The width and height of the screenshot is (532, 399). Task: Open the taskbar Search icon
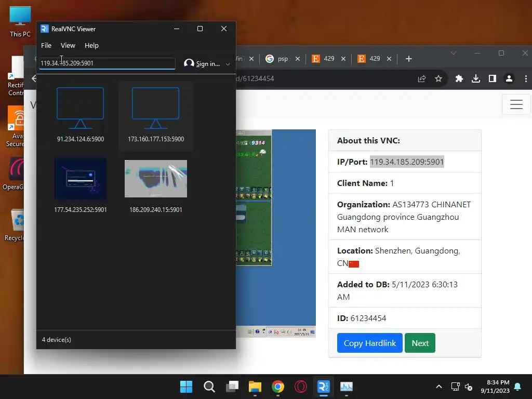209,387
